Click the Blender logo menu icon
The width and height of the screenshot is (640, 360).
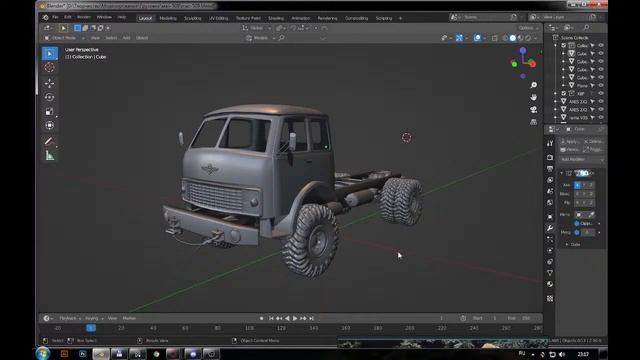(x=45, y=18)
